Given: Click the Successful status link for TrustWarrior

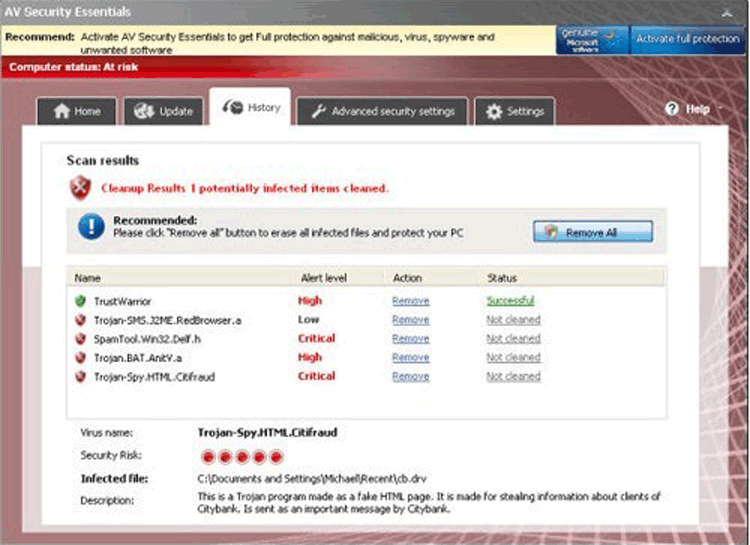Looking at the screenshot, I should (x=510, y=301).
